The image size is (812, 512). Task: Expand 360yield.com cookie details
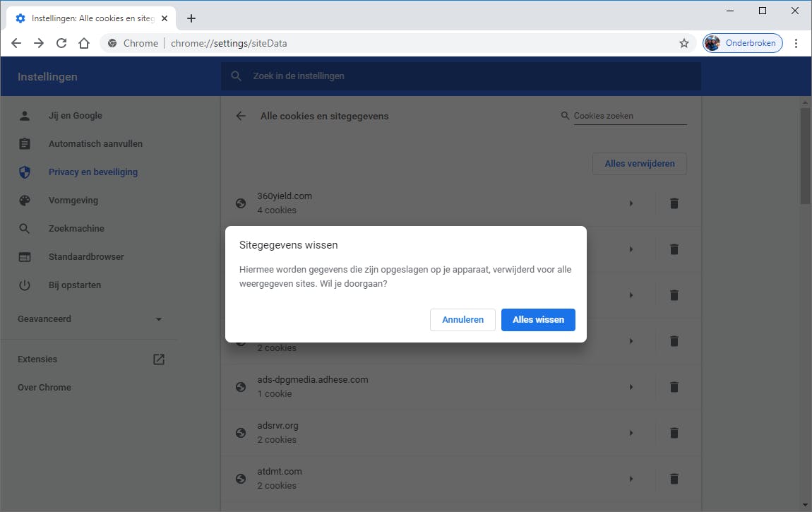[631, 203]
